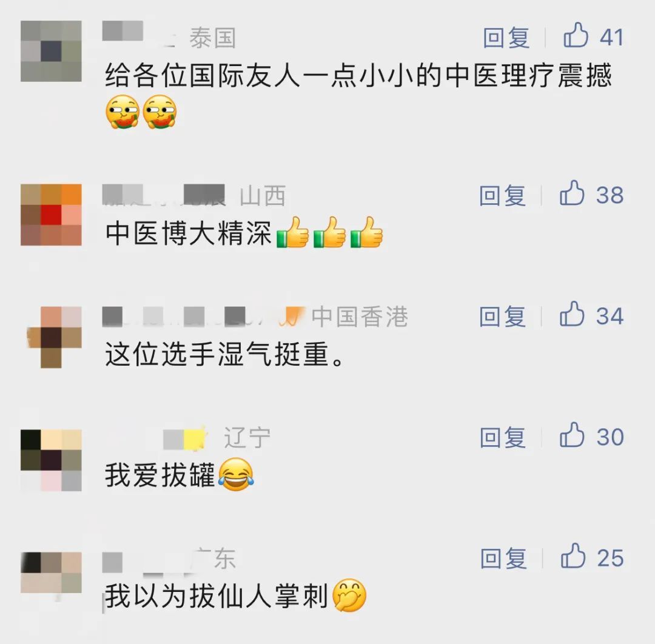Reply to the 山西 user's comment
The image size is (655, 644).
pos(503,195)
